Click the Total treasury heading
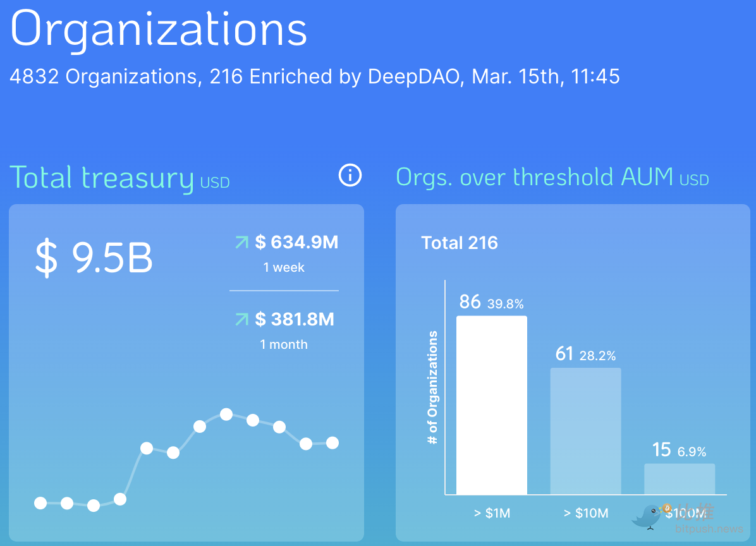This screenshot has height=546, width=756. click(102, 178)
